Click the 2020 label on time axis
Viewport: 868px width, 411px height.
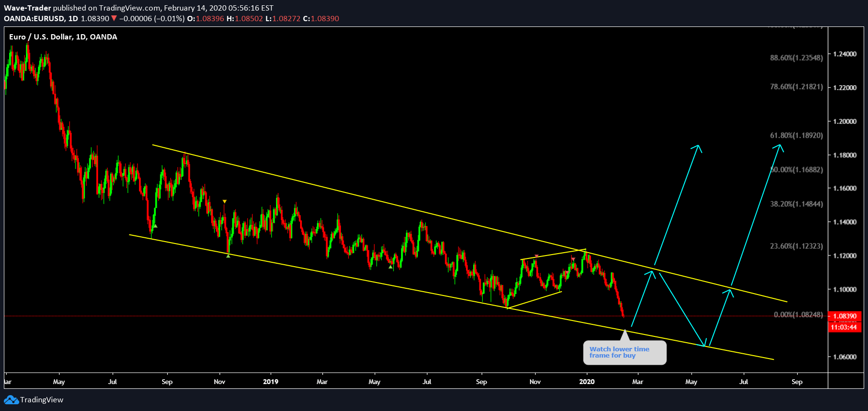587,382
